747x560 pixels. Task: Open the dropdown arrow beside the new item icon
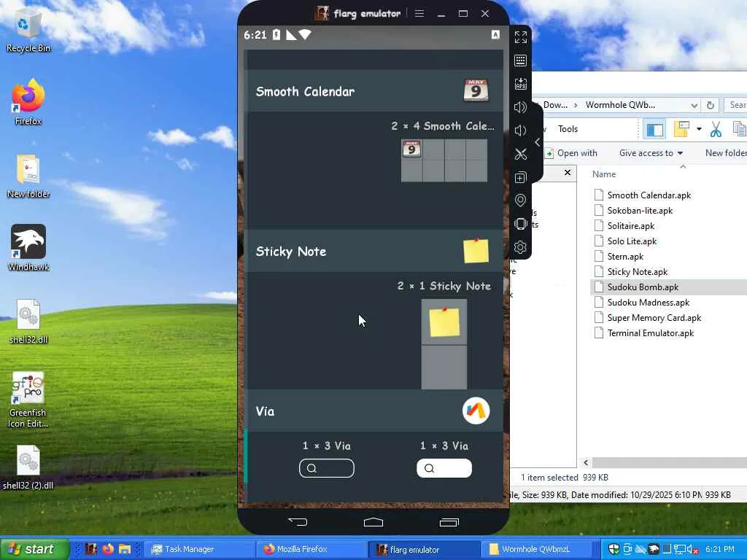[699, 129]
